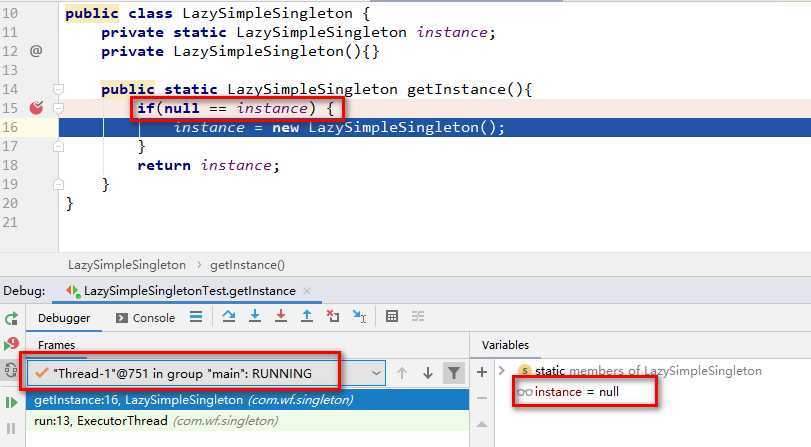Image resolution: width=811 pixels, height=447 pixels.
Task: Click line number 18 in the gutter
Action: coord(10,166)
